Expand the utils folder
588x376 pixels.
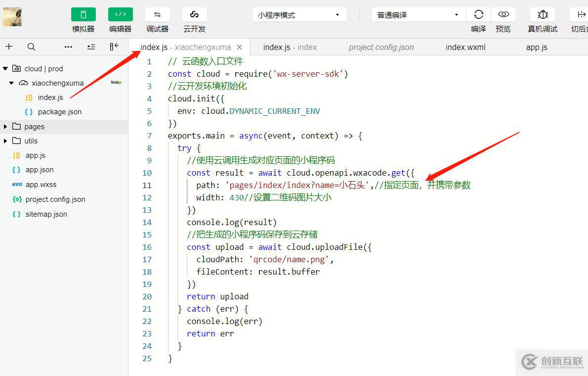point(31,141)
